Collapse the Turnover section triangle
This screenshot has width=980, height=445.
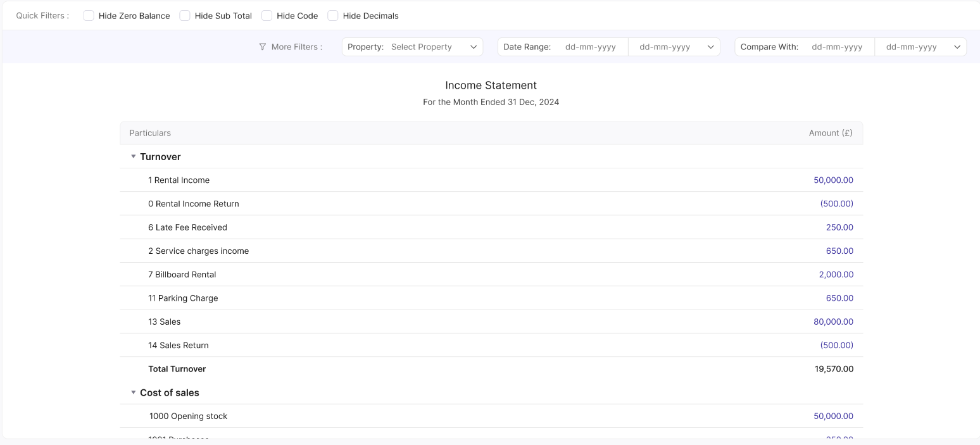[134, 156]
